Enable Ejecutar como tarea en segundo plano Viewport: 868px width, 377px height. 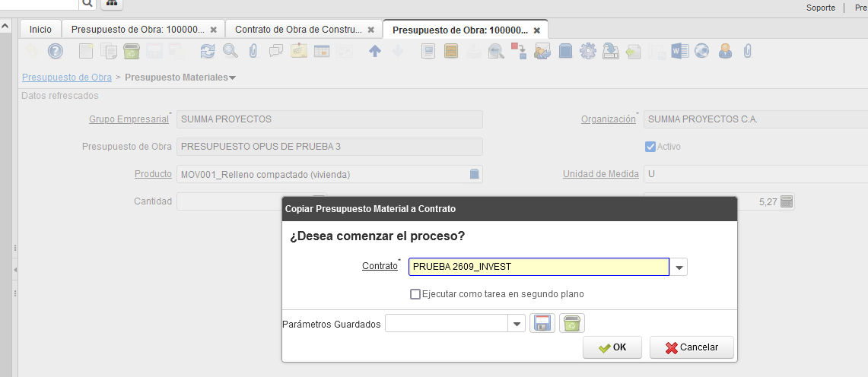point(415,294)
